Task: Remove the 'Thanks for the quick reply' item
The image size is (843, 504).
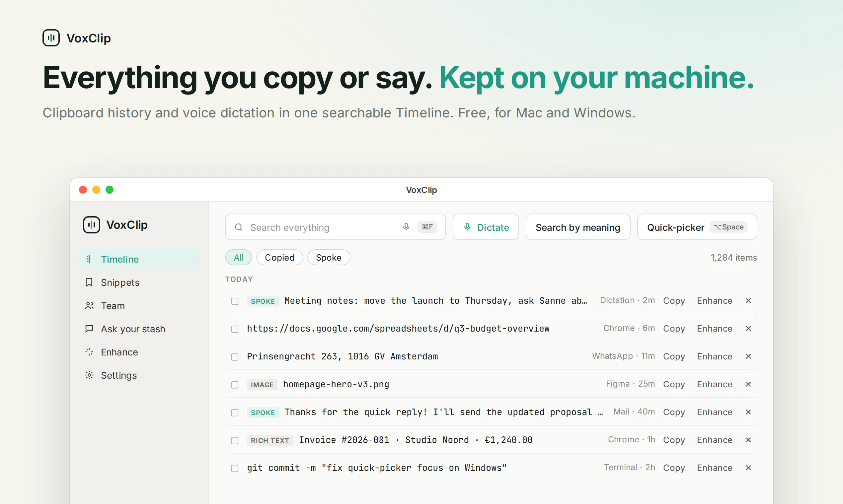Action: [748, 412]
